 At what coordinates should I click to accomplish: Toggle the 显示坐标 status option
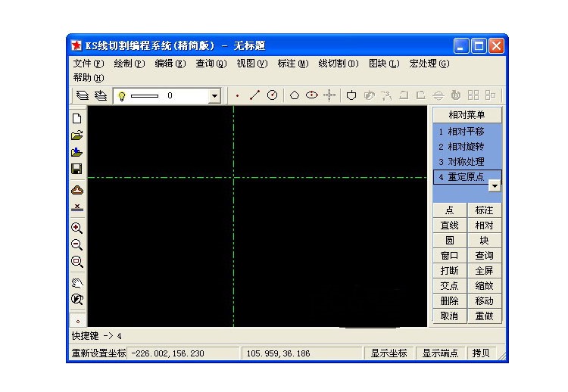pyautogui.click(x=389, y=353)
